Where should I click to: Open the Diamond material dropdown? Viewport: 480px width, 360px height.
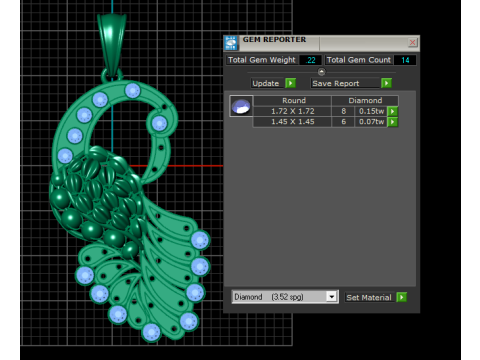click(x=331, y=297)
